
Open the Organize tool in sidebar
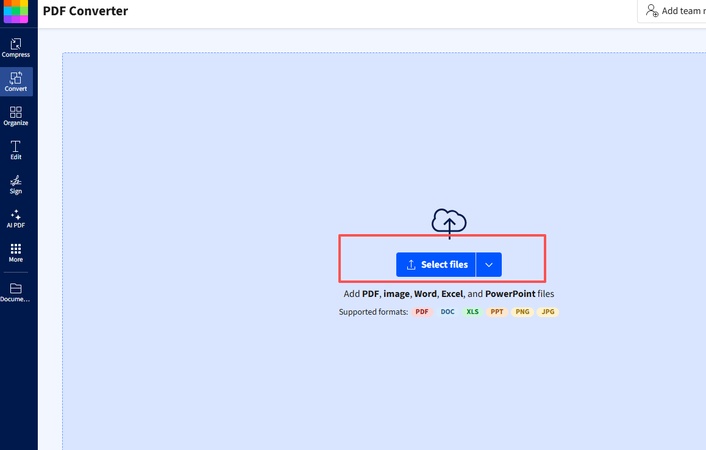(x=16, y=116)
